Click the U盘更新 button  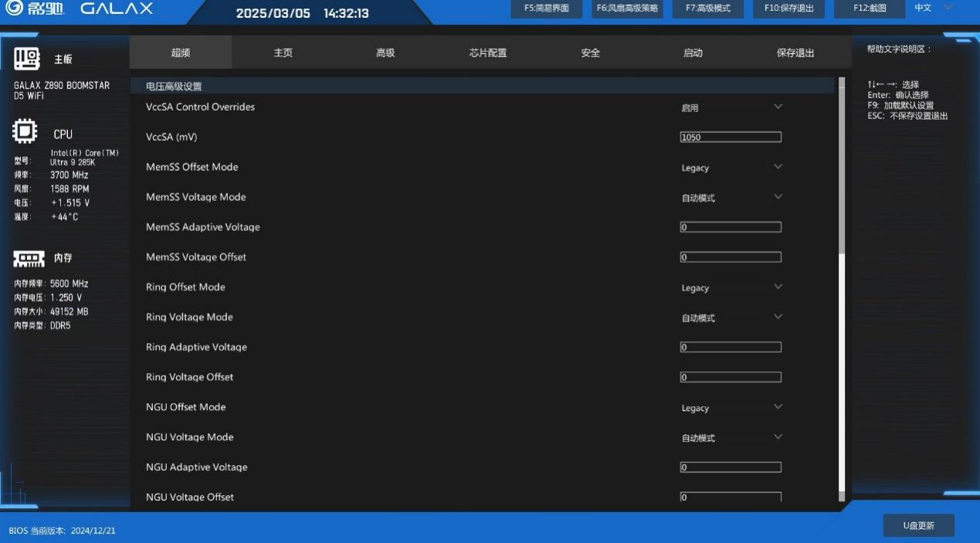pyautogui.click(x=919, y=525)
